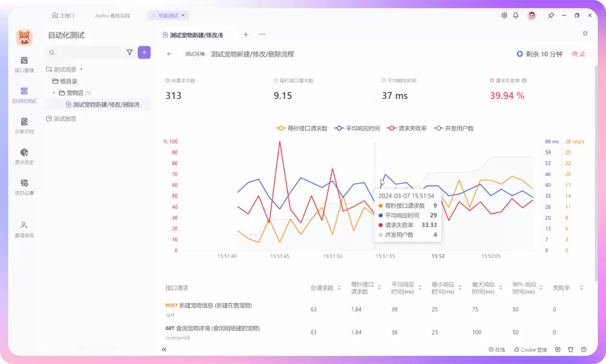
Task: Click the GET 查询宠物详情 row
Action: point(374,332)
